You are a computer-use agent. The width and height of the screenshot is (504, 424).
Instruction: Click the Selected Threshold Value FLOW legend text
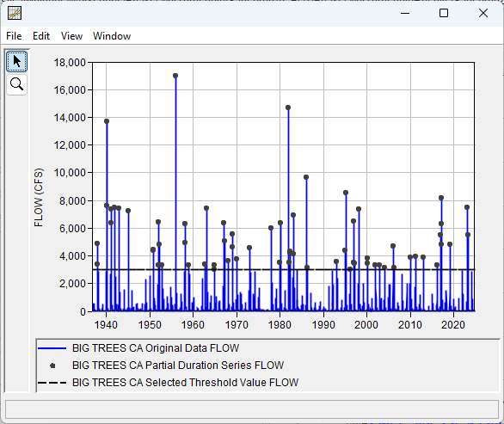click(x=185, y=383)
